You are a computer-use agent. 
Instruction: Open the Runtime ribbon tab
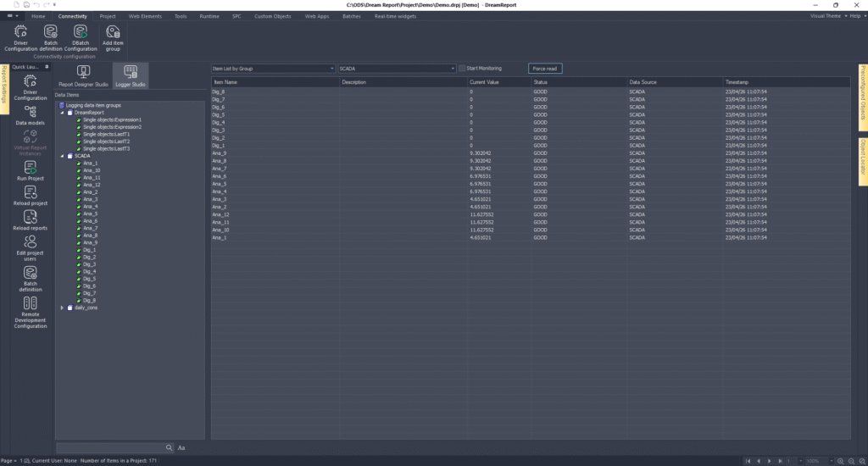pyautogui.click(x=209, y=16)
